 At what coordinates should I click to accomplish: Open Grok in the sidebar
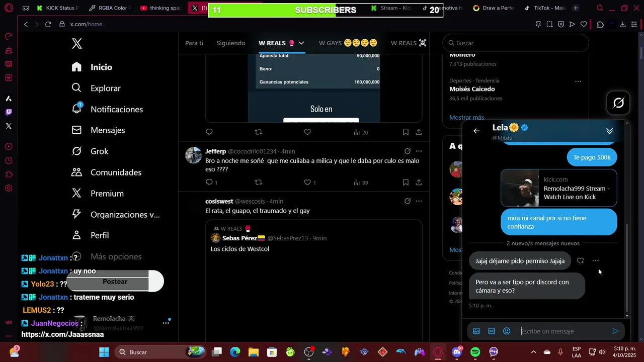click(x=90, y=151)
